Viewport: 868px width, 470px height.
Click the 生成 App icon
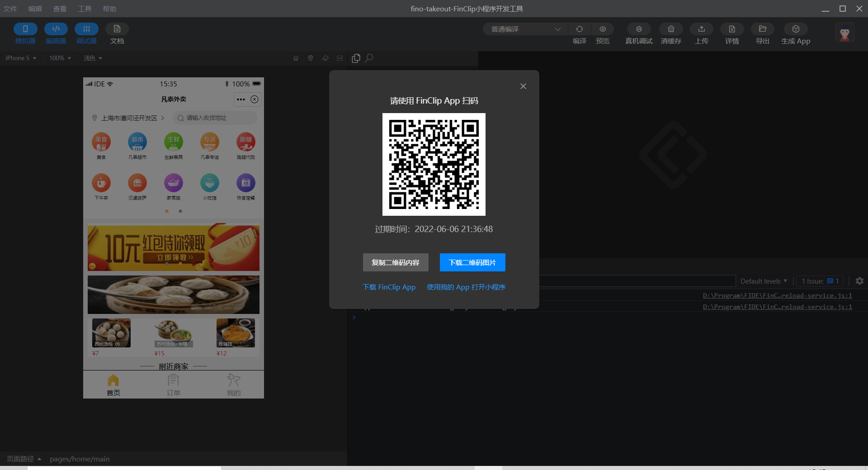(x=796, y=29)
